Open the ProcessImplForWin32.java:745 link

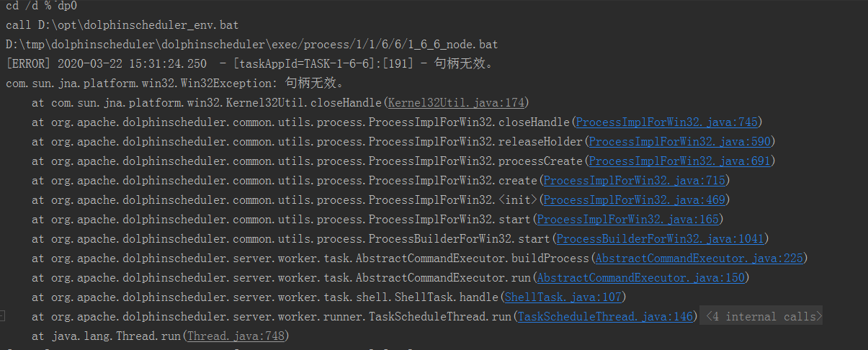[x=666, y=122]
